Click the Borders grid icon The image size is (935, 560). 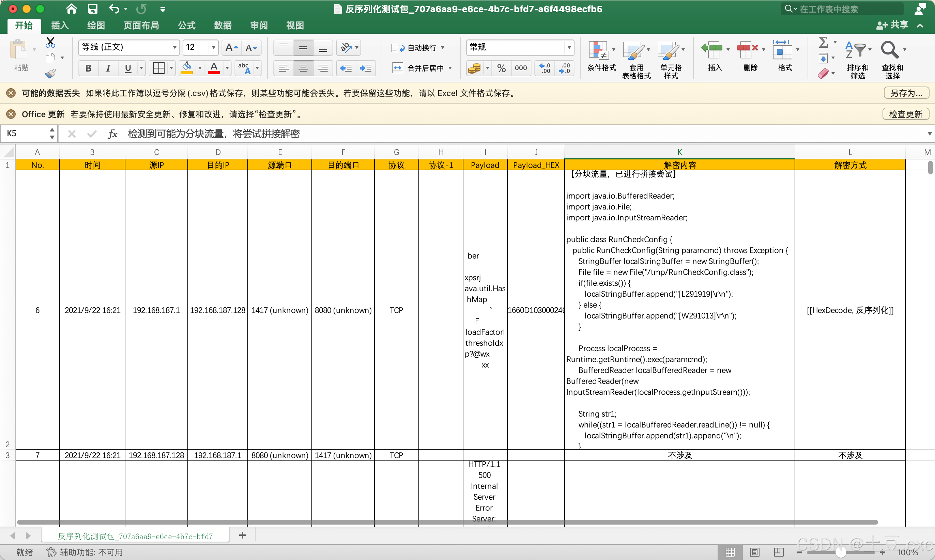pos(158,68)
